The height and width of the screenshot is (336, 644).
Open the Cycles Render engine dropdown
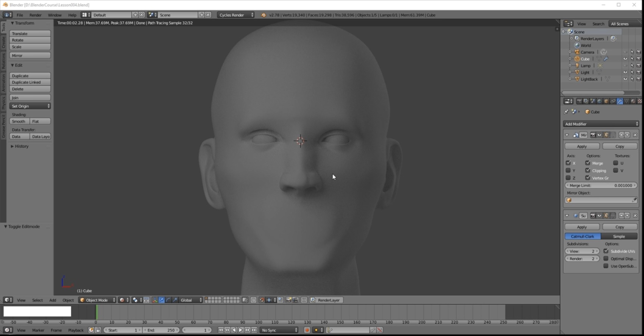coord(235,15)
